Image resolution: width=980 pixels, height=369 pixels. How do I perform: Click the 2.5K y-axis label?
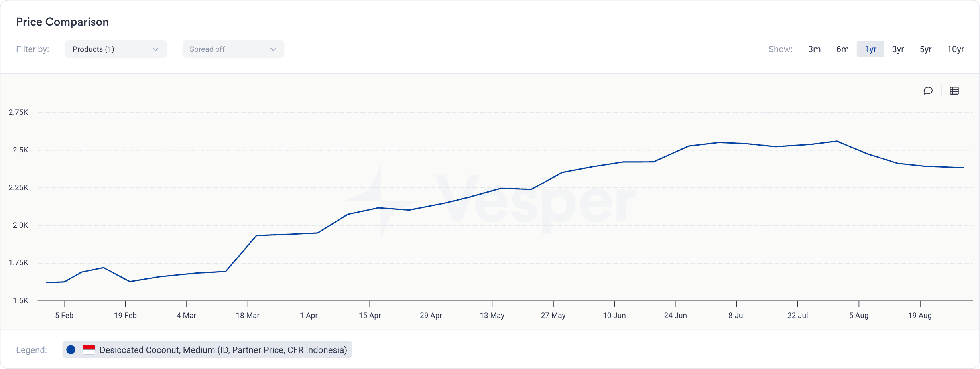[20, 150]
